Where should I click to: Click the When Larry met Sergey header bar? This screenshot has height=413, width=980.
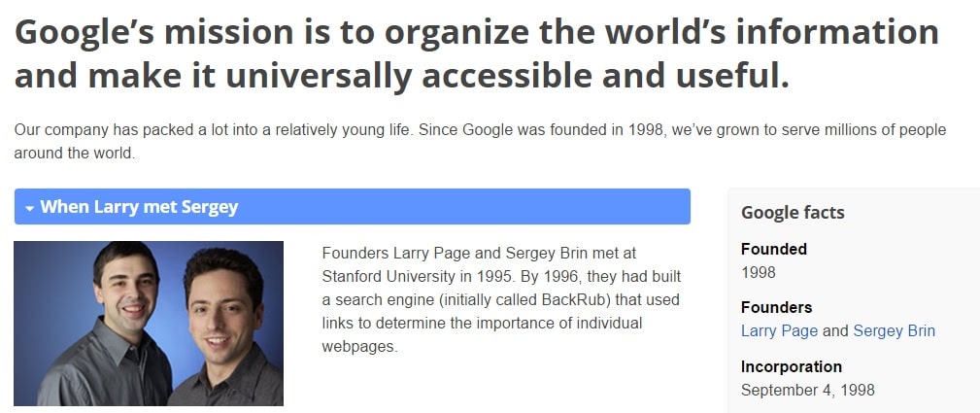352,206
